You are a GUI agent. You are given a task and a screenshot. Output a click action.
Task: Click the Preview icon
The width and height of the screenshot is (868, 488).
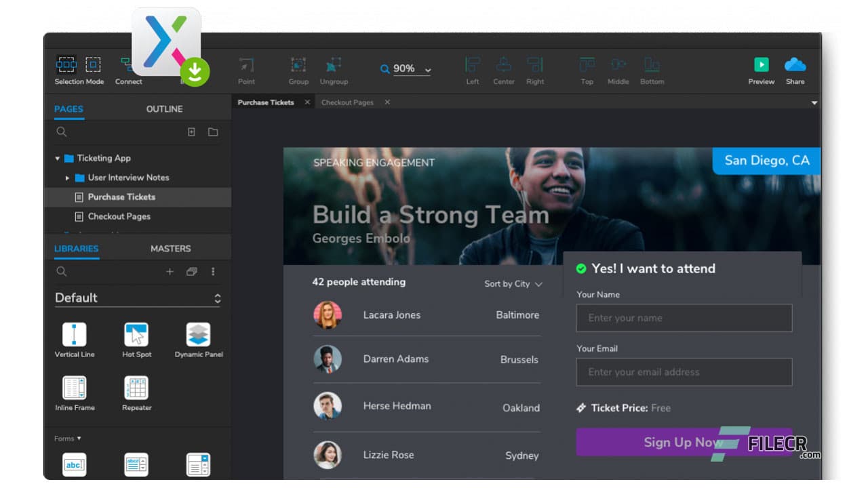760,66
